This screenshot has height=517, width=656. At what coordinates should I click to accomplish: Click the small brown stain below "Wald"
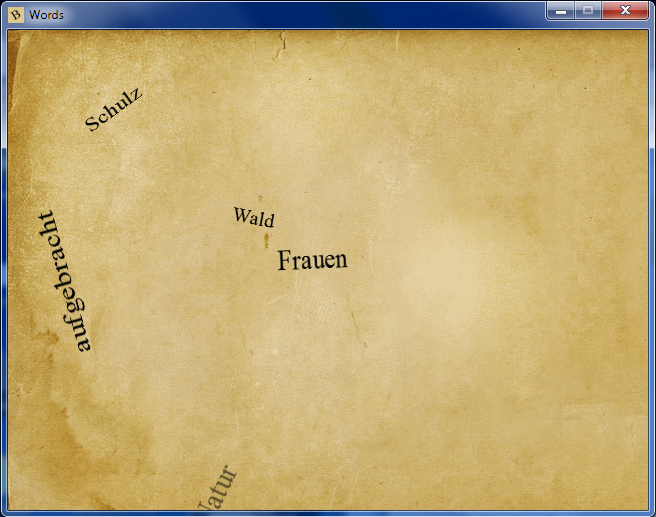(x=267, y=240)
